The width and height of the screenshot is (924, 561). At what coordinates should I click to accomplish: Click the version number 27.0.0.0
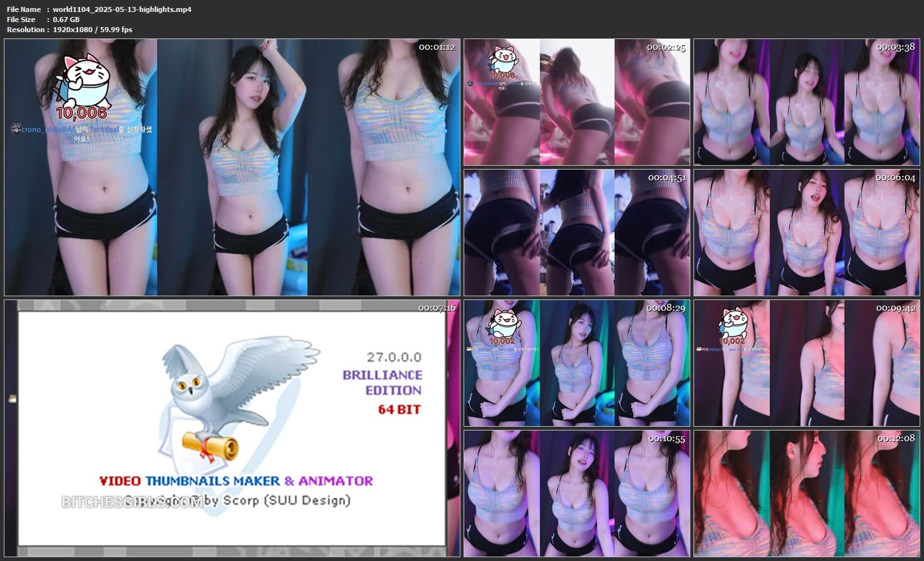coord(394,357)
